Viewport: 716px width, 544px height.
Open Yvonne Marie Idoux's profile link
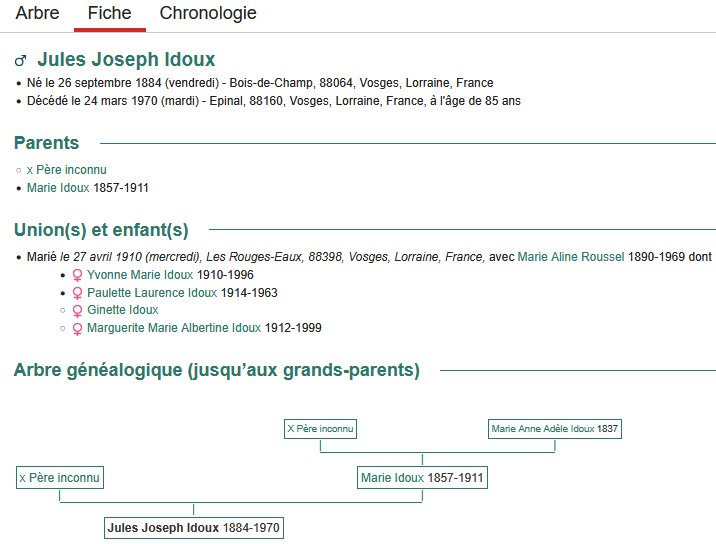coord(140,275)
